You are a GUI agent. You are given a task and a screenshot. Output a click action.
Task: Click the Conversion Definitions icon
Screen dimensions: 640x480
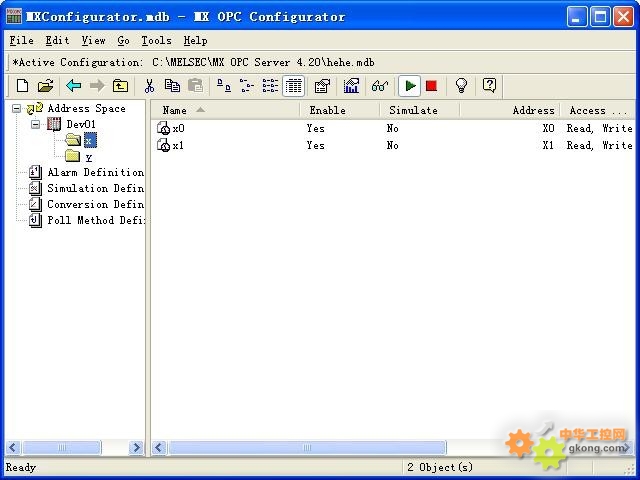(36, 204)
